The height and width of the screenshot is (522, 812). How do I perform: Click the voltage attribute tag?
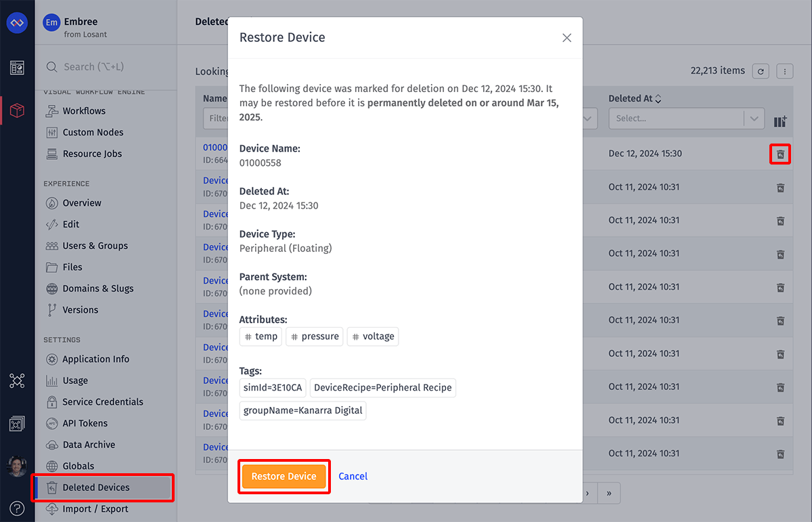click(372, 336)
